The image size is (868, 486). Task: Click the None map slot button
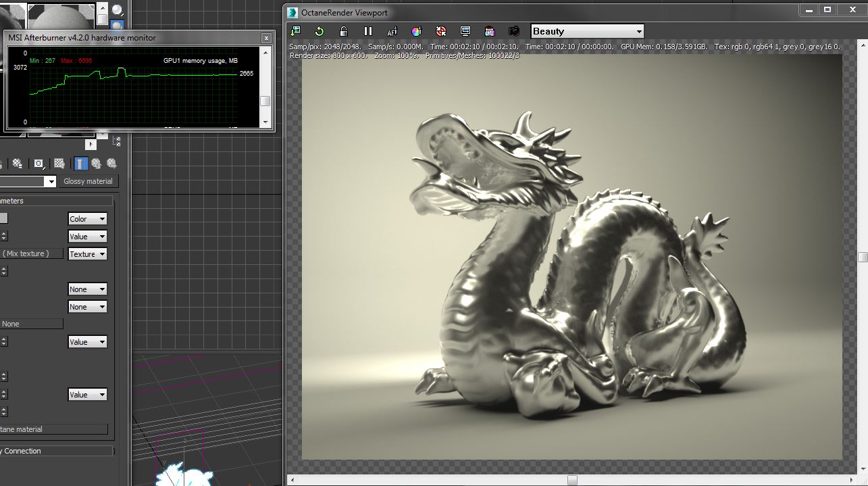coord(32,324)
